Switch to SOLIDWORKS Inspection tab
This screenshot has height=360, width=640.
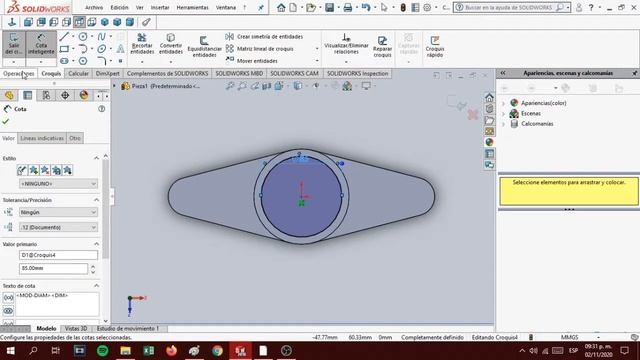(357, 73)
